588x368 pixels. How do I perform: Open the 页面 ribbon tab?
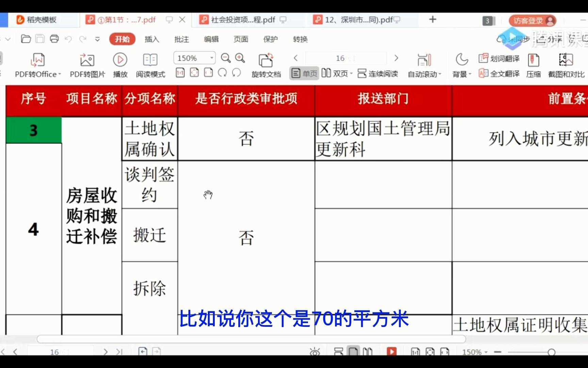click(x=241, y=39)
